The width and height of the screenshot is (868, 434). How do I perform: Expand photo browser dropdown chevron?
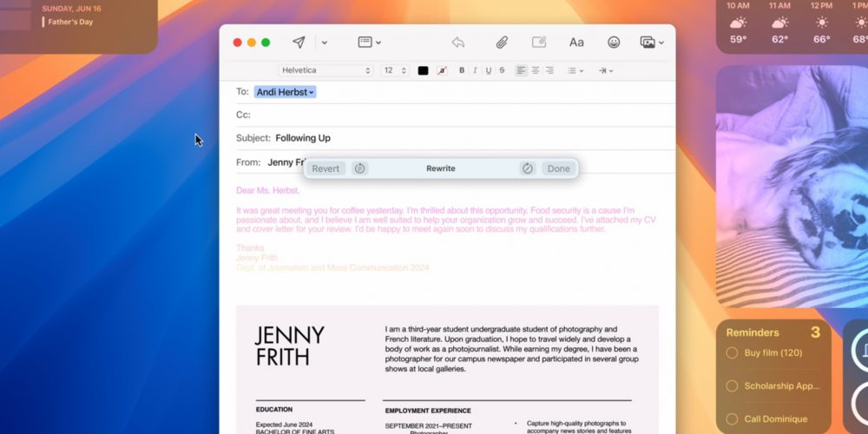coord(661,43)
